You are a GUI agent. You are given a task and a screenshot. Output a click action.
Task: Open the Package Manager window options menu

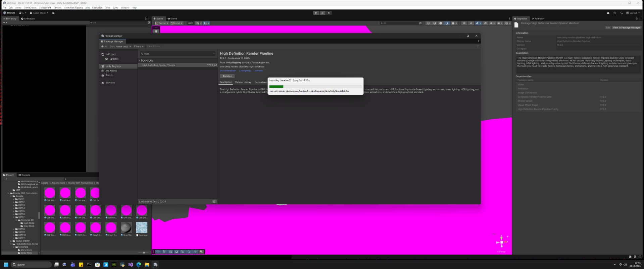pyautogui.click(x=478, y=41)
